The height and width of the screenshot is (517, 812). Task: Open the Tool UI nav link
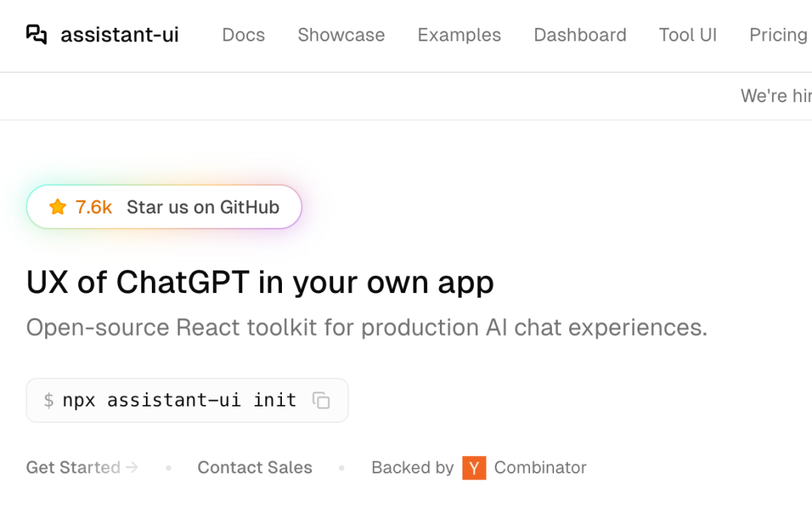688,35
